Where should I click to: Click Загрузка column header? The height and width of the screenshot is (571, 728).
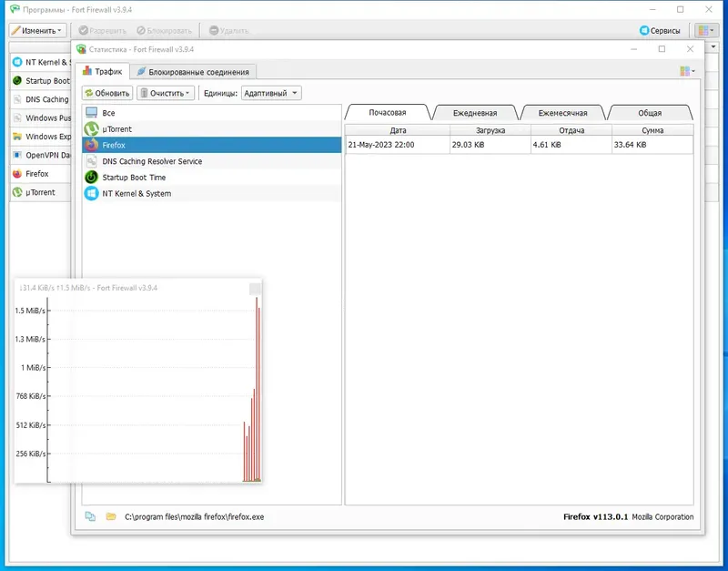click(x=490, y=130)
